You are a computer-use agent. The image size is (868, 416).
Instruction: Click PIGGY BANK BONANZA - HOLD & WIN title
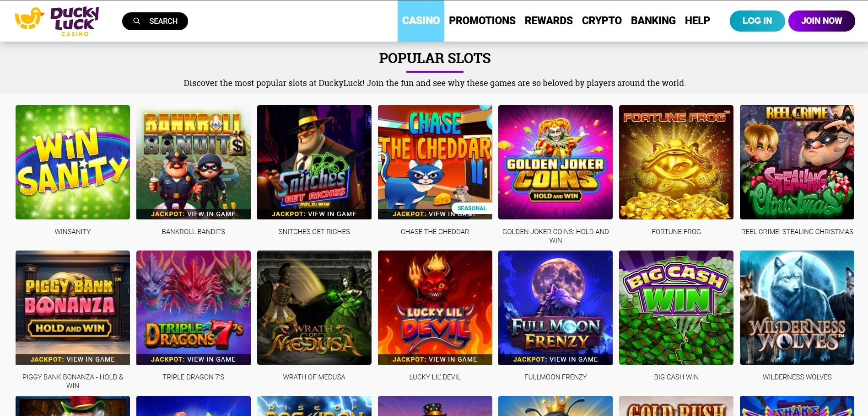[73, 381]
